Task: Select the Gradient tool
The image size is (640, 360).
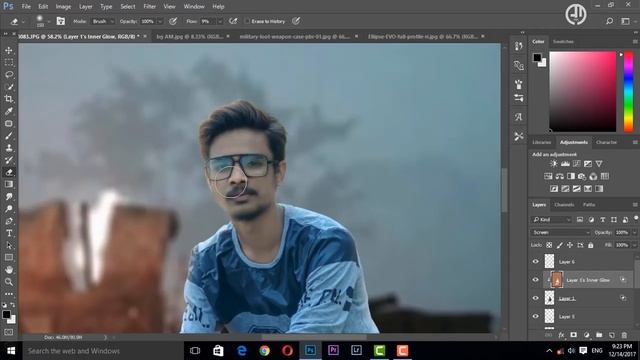Action: (x=9, y=184)
